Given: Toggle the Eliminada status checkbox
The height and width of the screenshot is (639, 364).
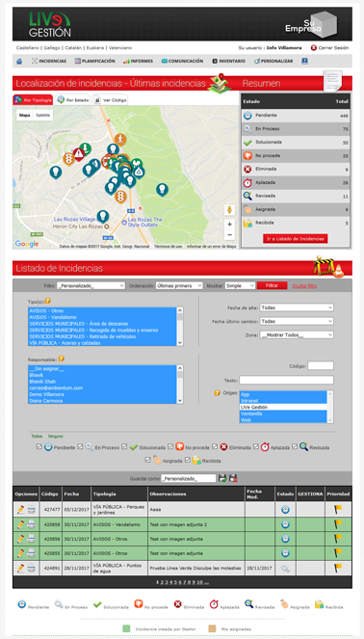Looking at the screenshot, I should pyautogui.click(x=215, y=446).
